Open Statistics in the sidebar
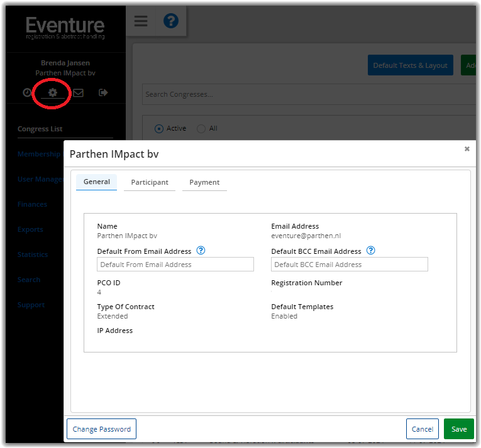The image size is (481, 448). (x=33, y=254)
